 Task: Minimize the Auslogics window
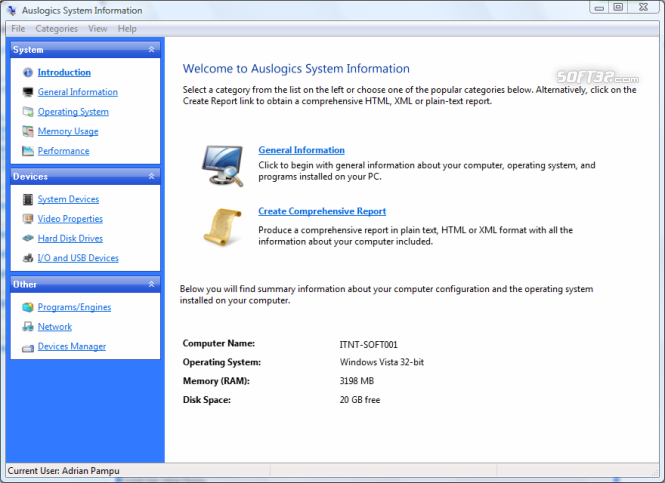click(x=599, y=8)
